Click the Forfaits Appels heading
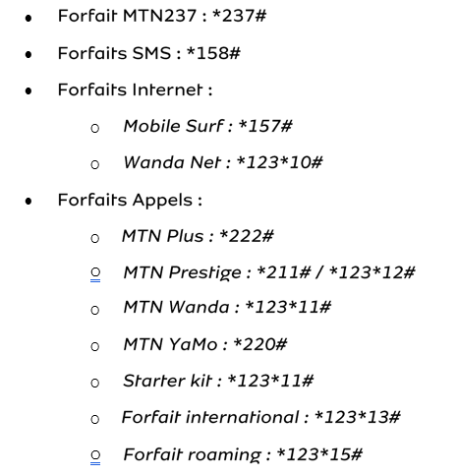The height and width of the screenshot is (476, 458). tap(130, 201)
